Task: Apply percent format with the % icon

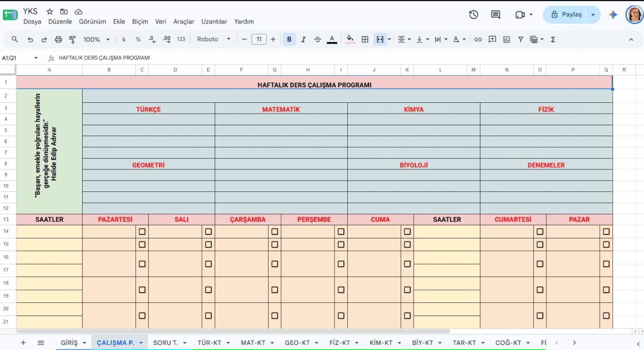Action: (138, 40)
